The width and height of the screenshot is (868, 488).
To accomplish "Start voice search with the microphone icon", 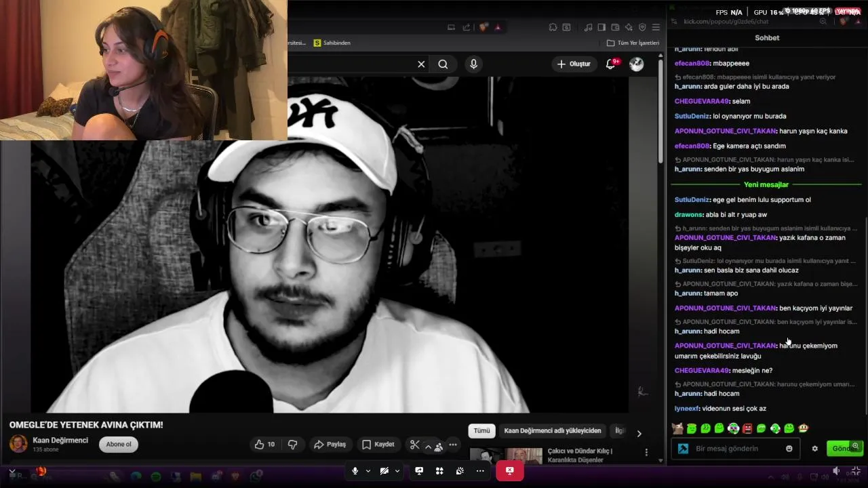I will (x=473, y=64).
